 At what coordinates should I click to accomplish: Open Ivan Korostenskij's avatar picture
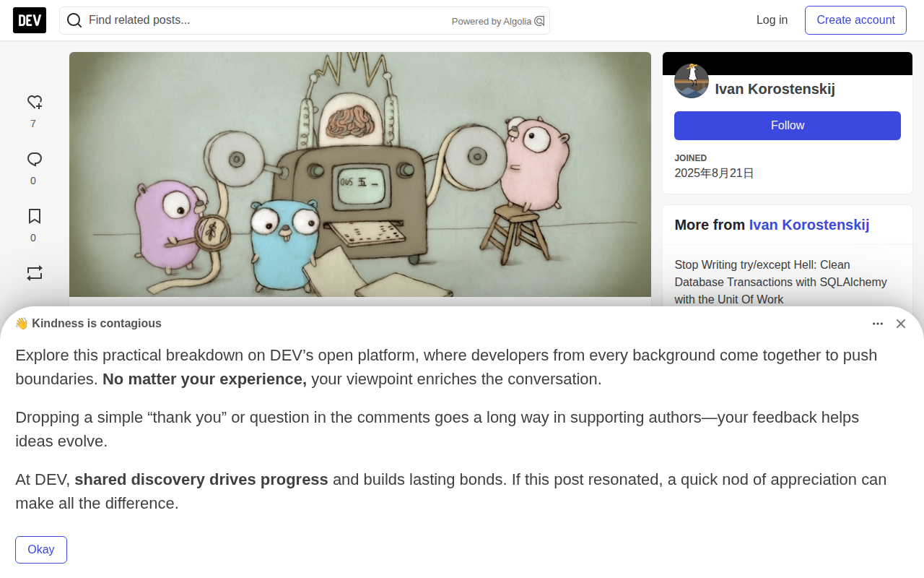[x=692, y=81]
